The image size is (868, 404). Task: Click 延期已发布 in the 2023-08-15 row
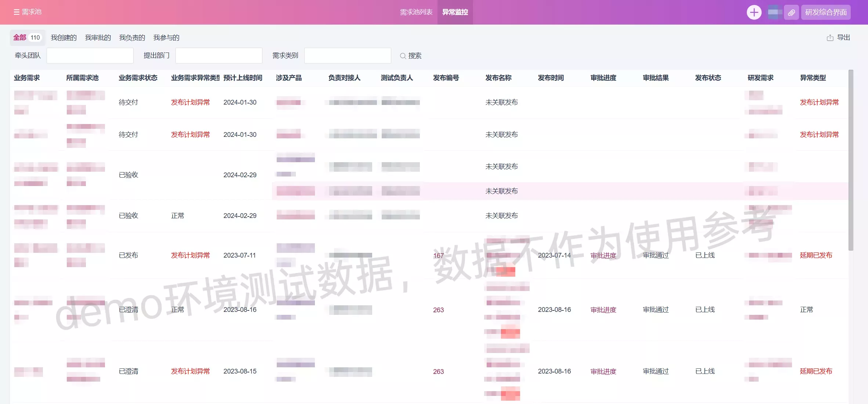tap(816, 371)
